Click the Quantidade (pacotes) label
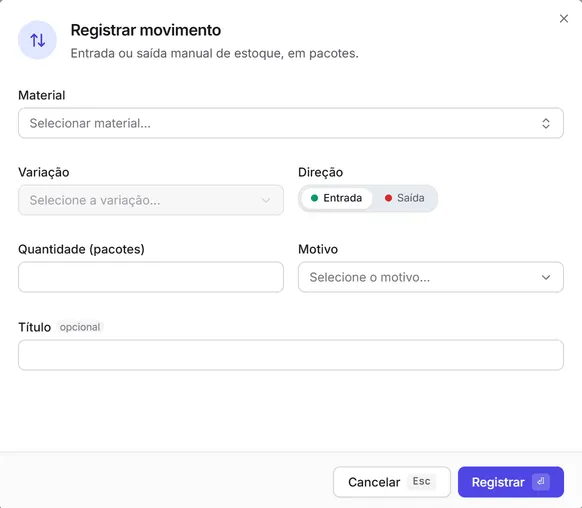The height and width of the screenshot is (508, 582). [81, 249]
